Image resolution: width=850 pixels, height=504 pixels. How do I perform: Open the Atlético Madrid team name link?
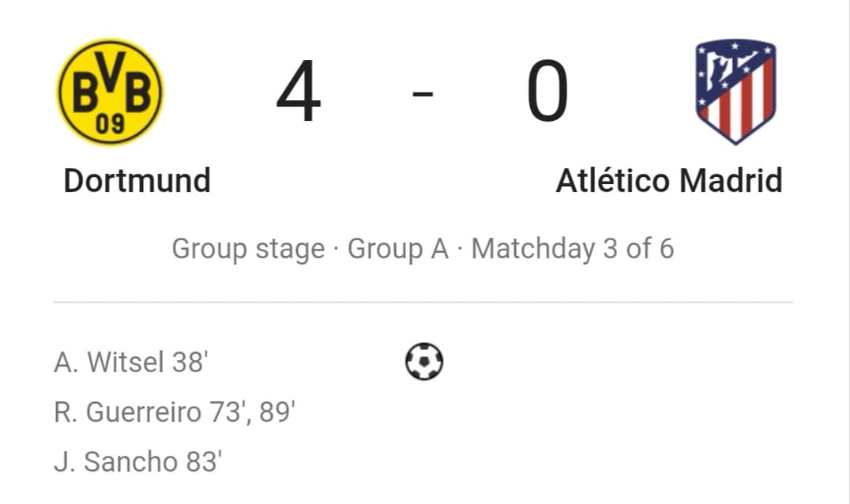(669, 180)
